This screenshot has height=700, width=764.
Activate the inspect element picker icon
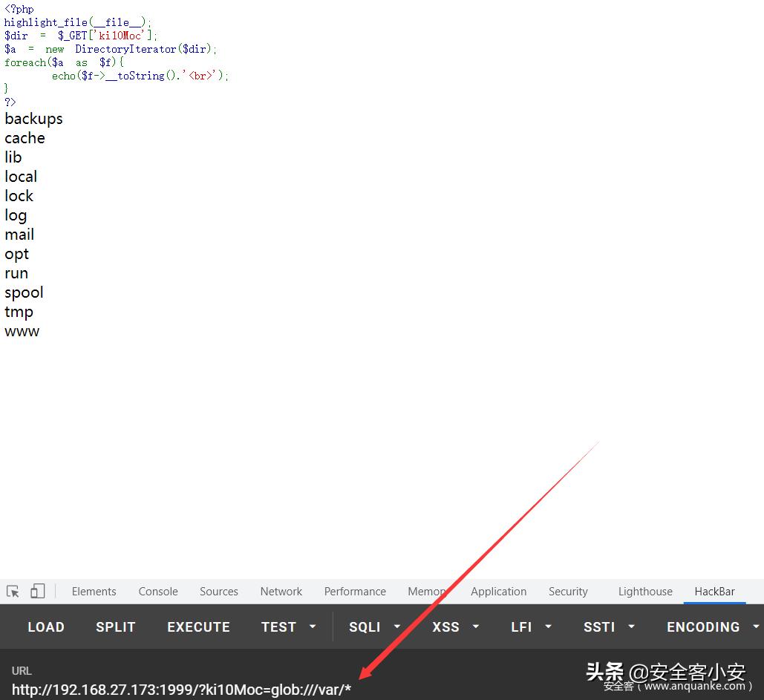pyautogui.click(x=13, y=592)
